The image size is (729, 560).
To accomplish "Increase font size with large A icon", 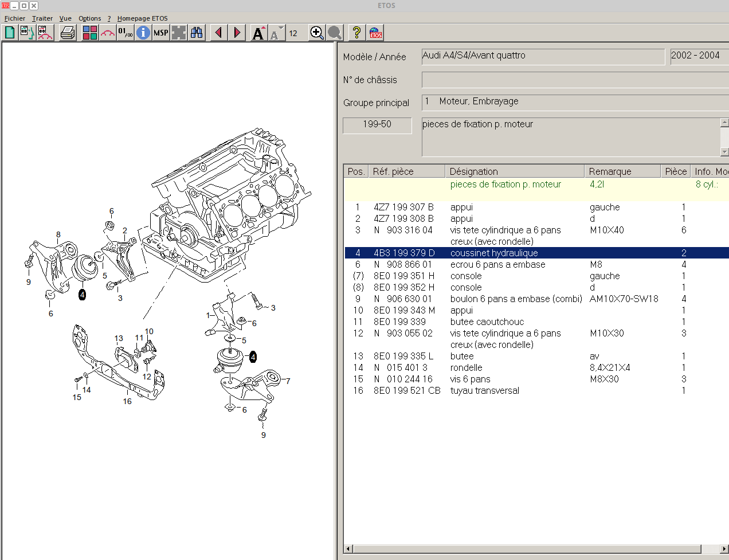I will point(259,33).
